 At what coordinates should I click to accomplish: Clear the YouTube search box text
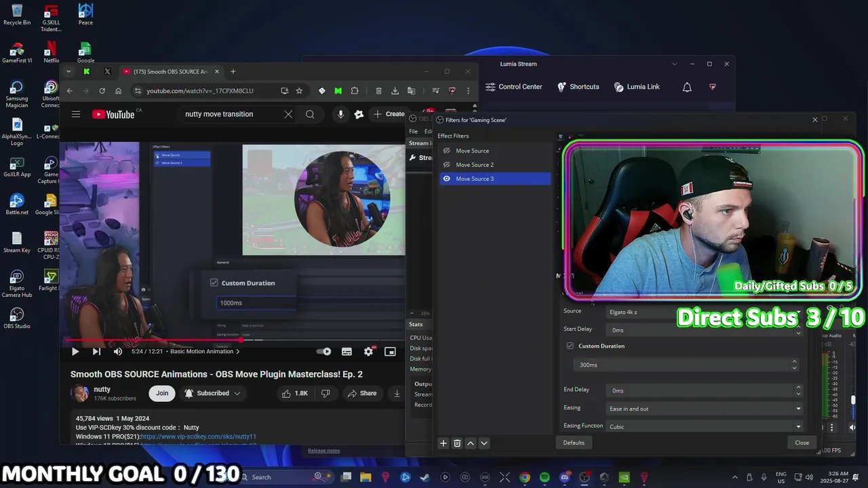[288, 114]
